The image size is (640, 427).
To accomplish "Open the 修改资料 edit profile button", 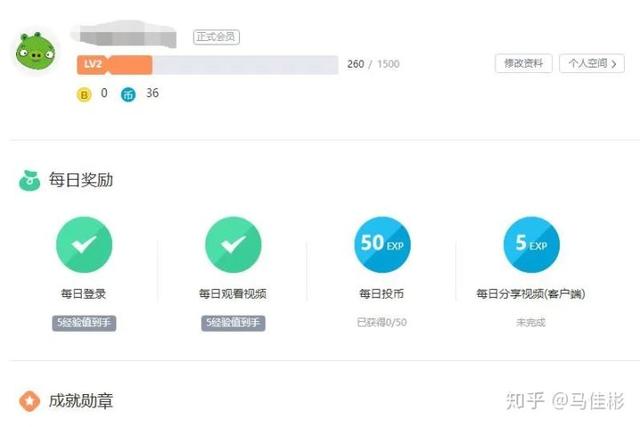I will (523, 64).
